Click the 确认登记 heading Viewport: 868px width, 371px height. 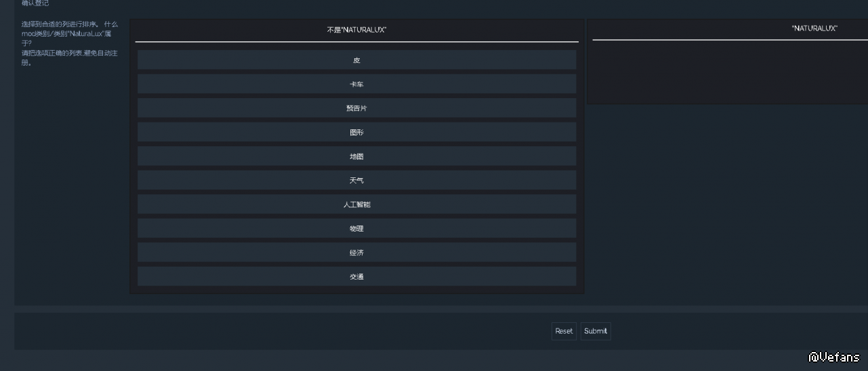pos(35,3)
